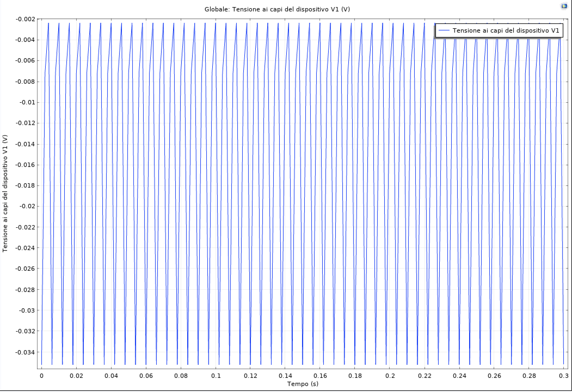The image size is (572, 392).
Task: Click the legend box for V1
Action: [x=499, y=31]
